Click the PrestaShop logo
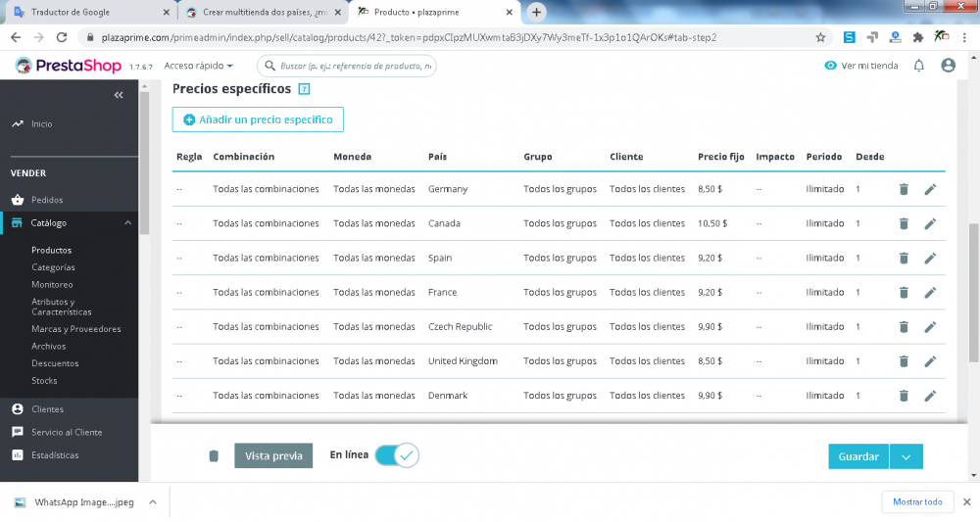 pos(69,66)
